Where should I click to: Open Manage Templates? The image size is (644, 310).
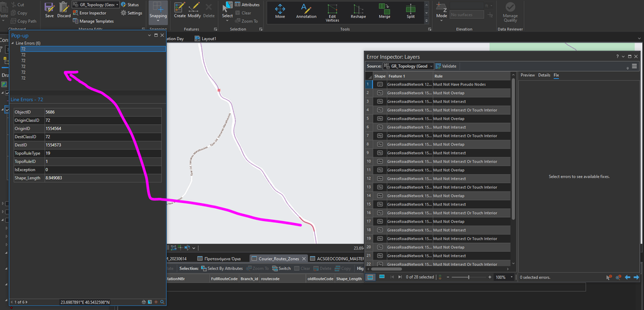(93, 21)
